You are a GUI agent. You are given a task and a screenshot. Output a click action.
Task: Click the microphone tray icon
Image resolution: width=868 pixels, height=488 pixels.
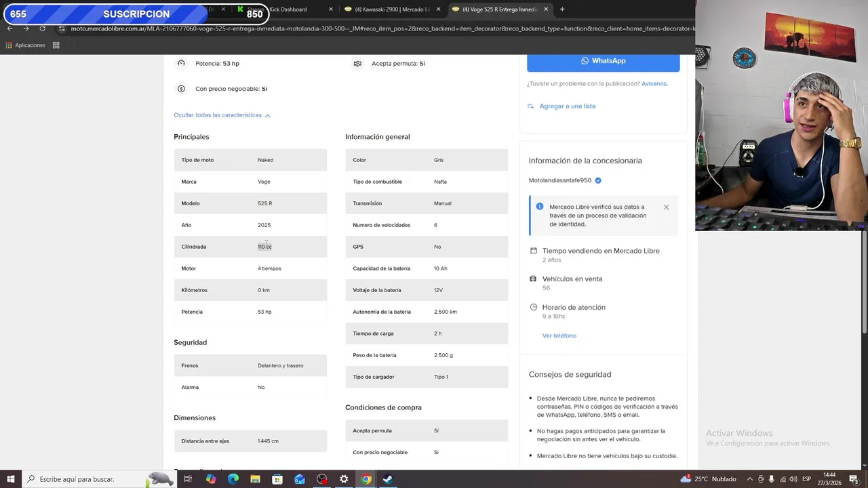click(x=772, y=479)
